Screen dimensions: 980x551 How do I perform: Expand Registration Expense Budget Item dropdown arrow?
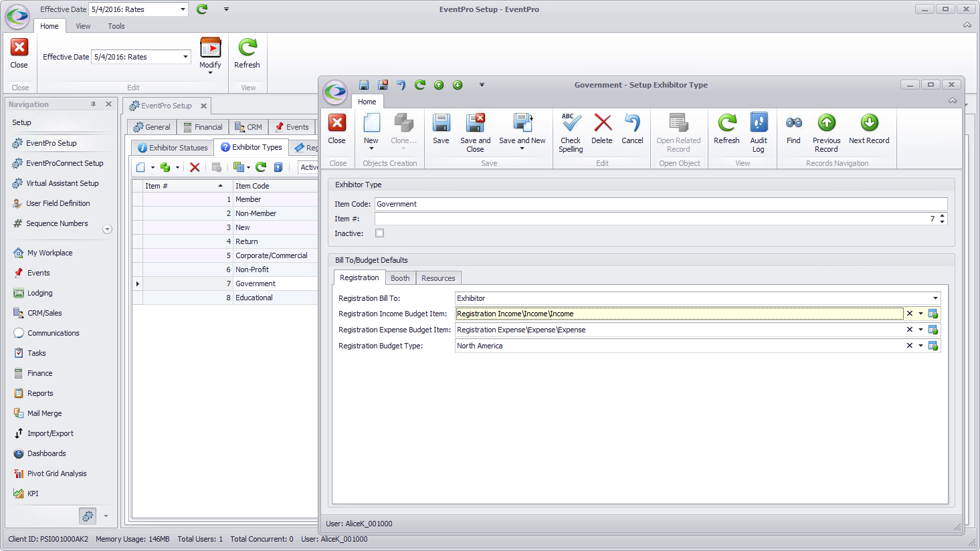pos(921,330)
